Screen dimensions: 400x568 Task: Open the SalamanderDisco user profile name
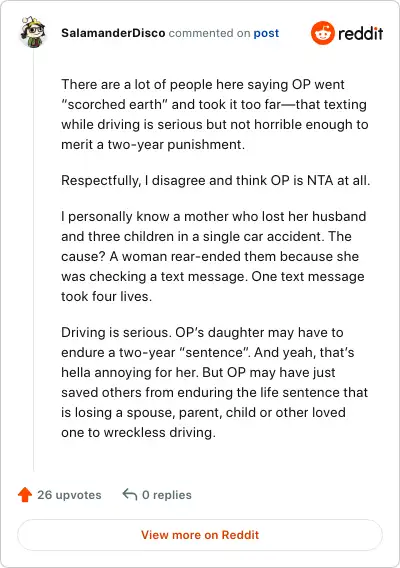click(113, 33)
